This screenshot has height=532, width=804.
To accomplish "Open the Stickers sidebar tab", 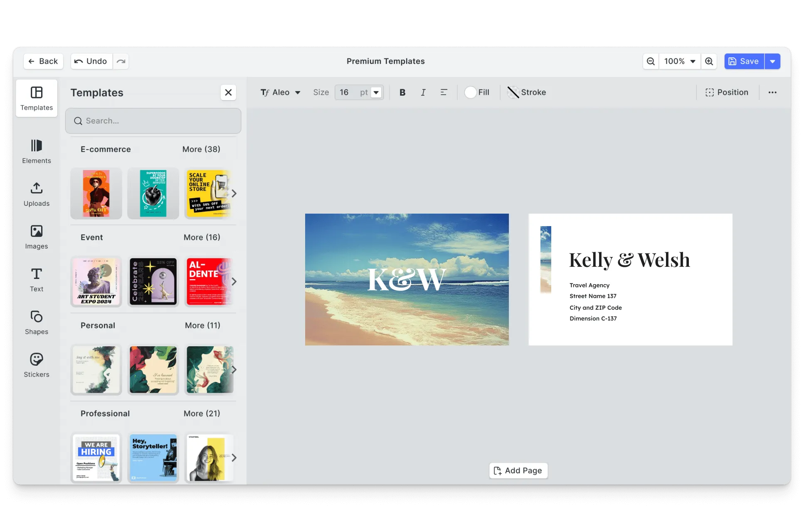I will tap(37, 366).
